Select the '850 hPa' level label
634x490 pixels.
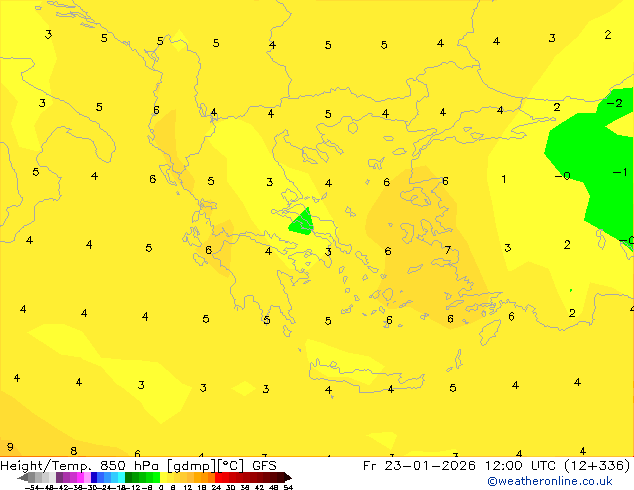coord(131,466)
